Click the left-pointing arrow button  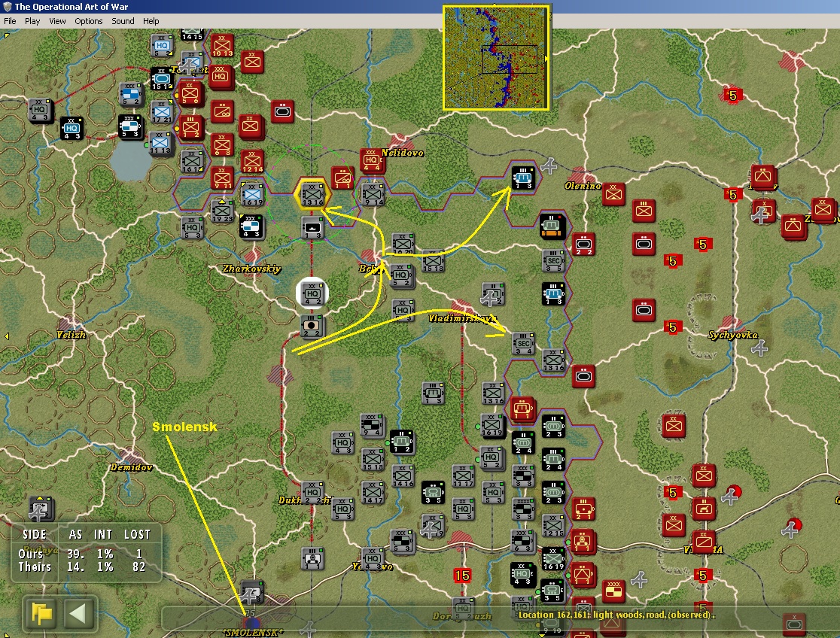pyautogui.click(x=78, y=613)
